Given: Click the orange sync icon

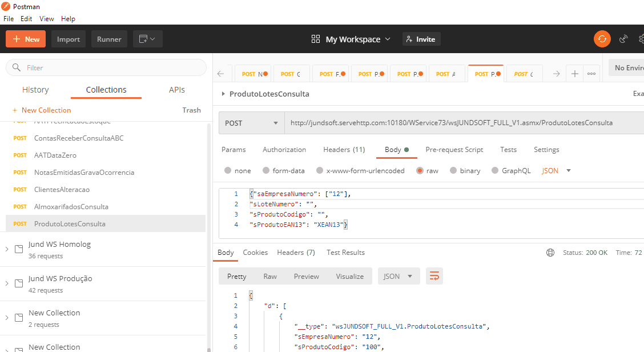Looking at the screenshot, I should click(x=602, y=39).
